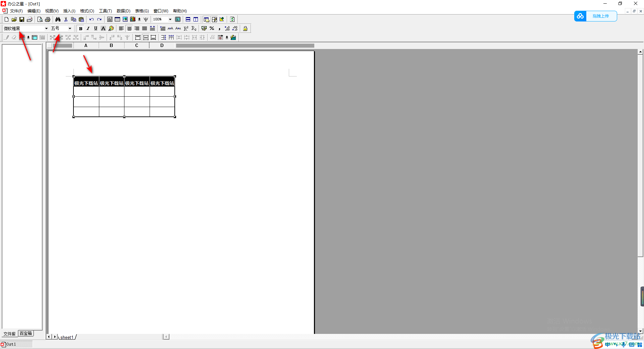644x349 pixels.
Task: Click the next-sheet arrow beside the sheet1 tab
Action: point(55,337)
